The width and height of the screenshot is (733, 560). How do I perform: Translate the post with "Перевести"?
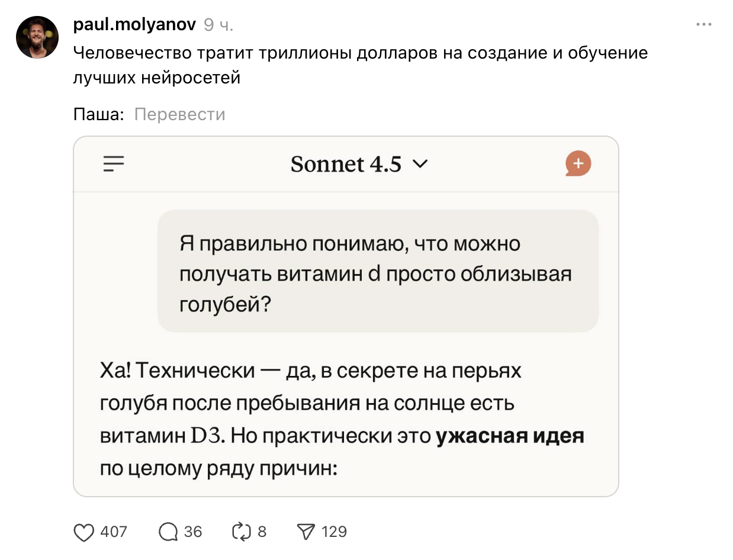point(180,114)
